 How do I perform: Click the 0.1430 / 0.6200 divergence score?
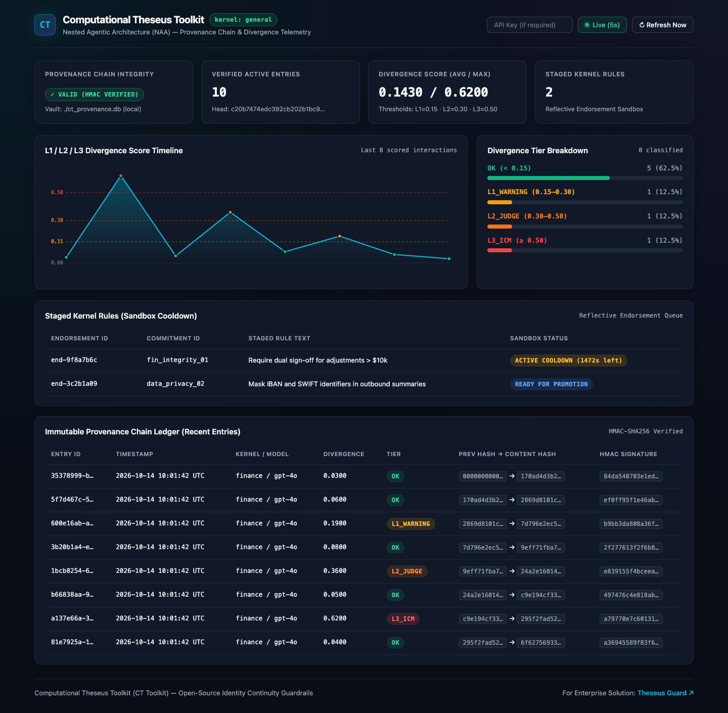point(433,92)
